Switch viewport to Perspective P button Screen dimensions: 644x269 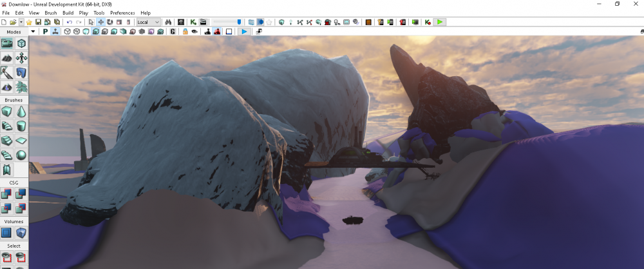[45, 32]
